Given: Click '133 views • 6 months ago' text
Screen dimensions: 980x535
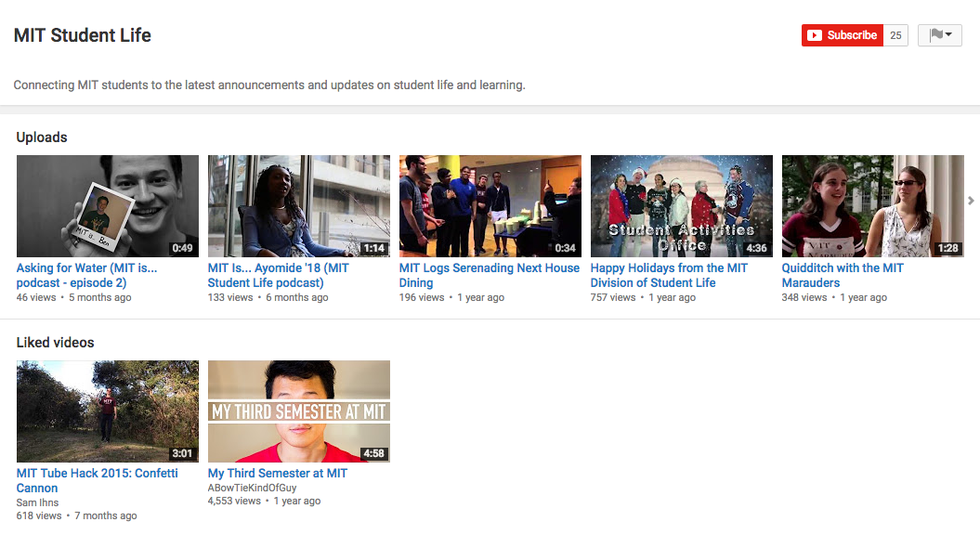Looking at the screenshot, I should (x=268, y=297).
